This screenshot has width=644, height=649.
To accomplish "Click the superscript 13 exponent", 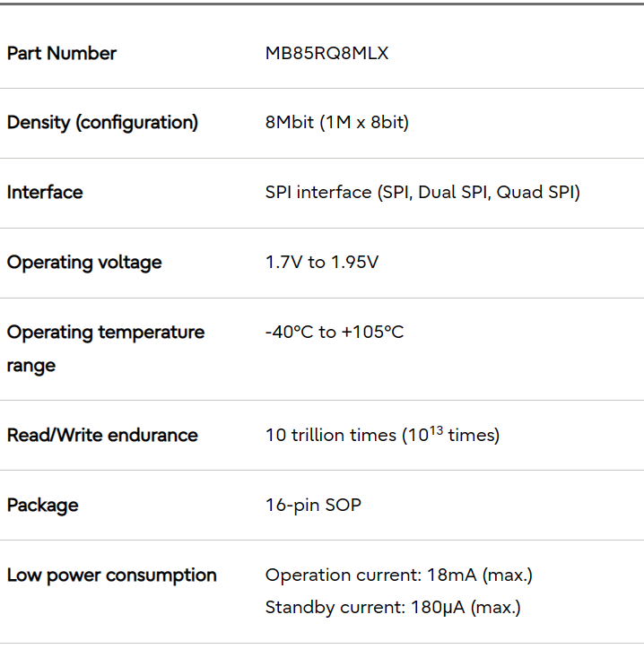I will [x=436, y=429].
